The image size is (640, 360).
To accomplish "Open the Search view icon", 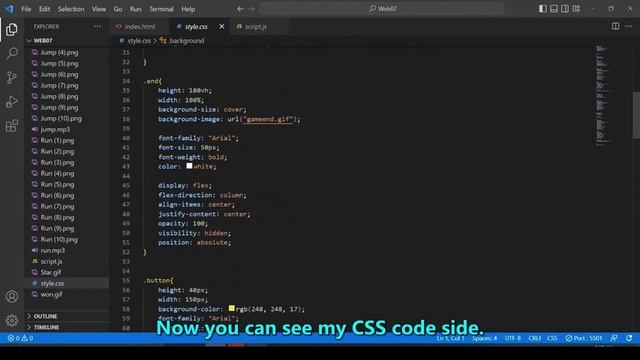I will (12, 53).
